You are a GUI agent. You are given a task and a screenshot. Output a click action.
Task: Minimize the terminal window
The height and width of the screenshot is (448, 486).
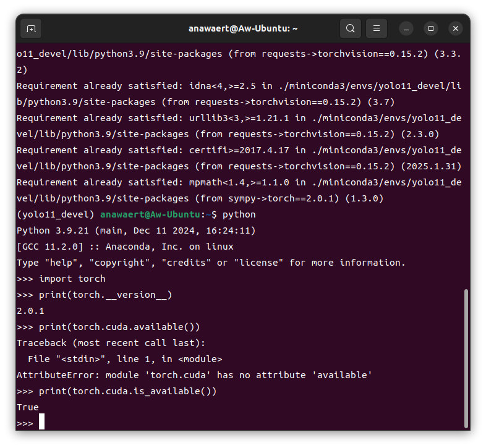coord(406,28)
